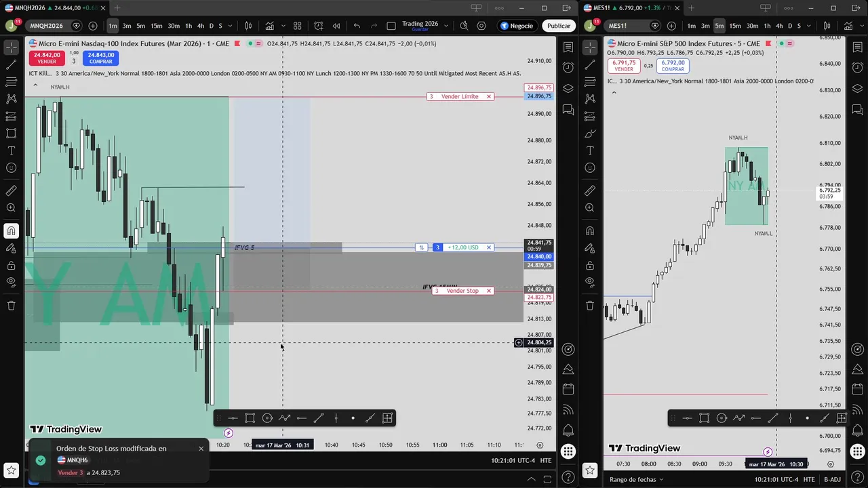Open object tree layers icon in right sidebar
The height and width of the screenshot is (488, 868).
[568, 88]
